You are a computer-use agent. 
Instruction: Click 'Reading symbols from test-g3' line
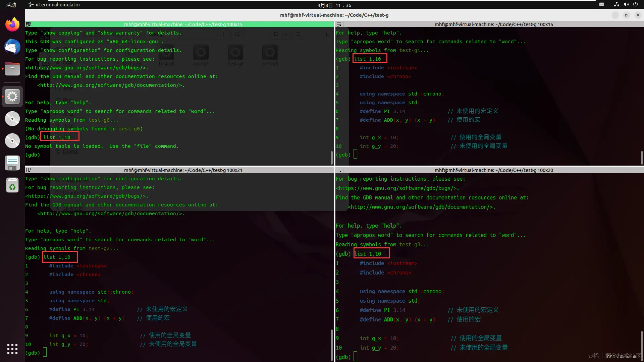(382, 245)
